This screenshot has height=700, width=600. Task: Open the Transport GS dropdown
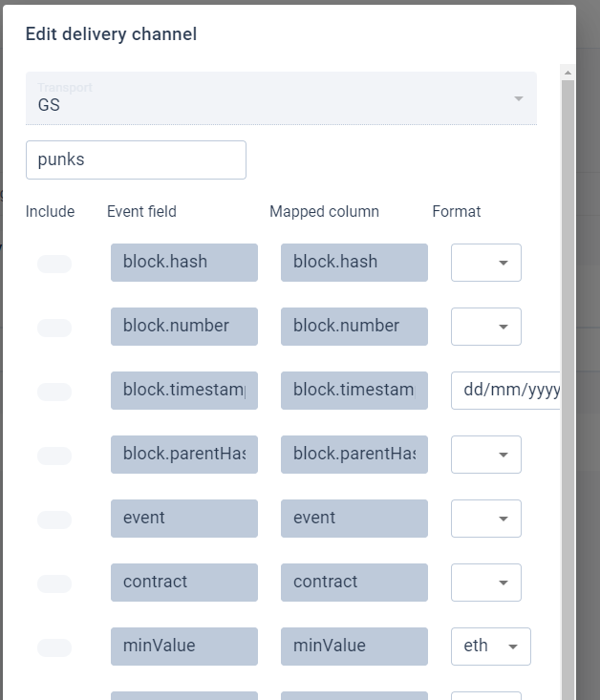point(281,98)
